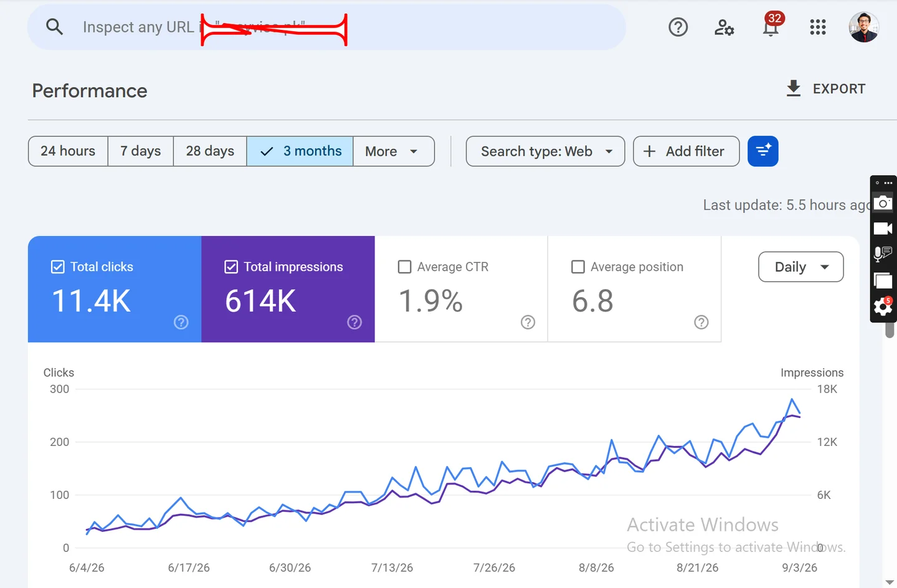Click the Clicks axis title
897x588 pixels.
[x=59, y=372]
